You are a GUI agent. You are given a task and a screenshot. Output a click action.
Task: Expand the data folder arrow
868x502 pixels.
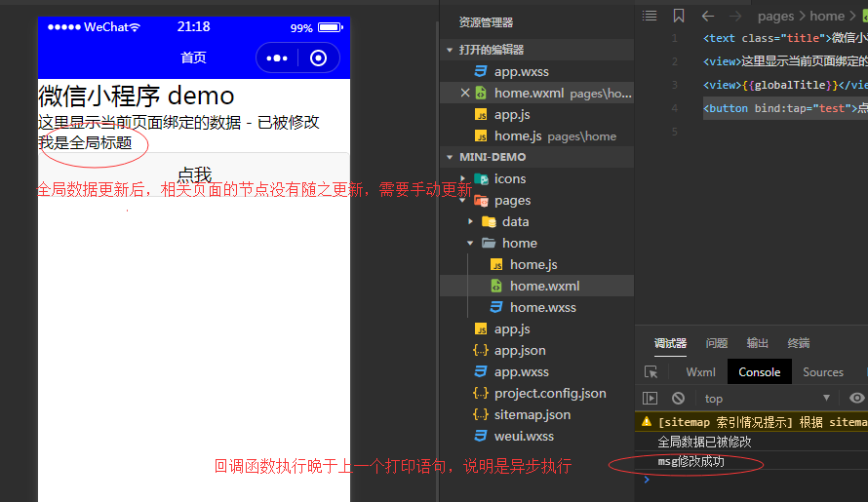pyautogui.click(x=470, y=221)
